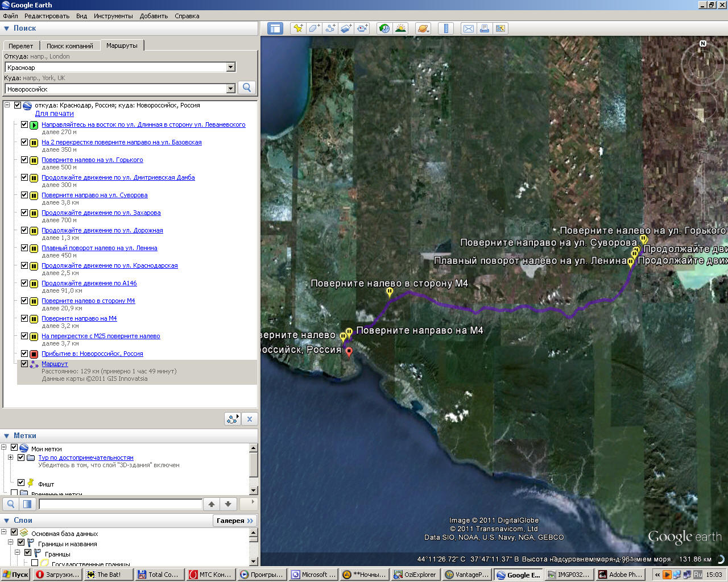The width and height of the screenshot is (728, 582).
Task: Record a tour with the camera icon
Action: point(362,28)
